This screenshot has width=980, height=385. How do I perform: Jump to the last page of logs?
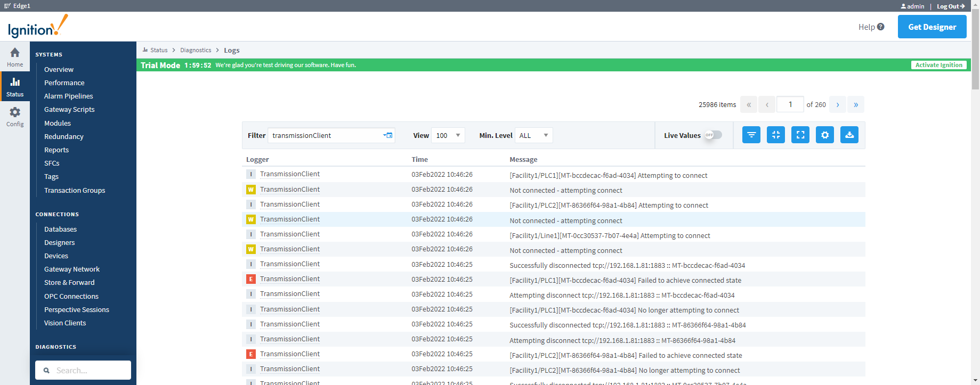856,105
